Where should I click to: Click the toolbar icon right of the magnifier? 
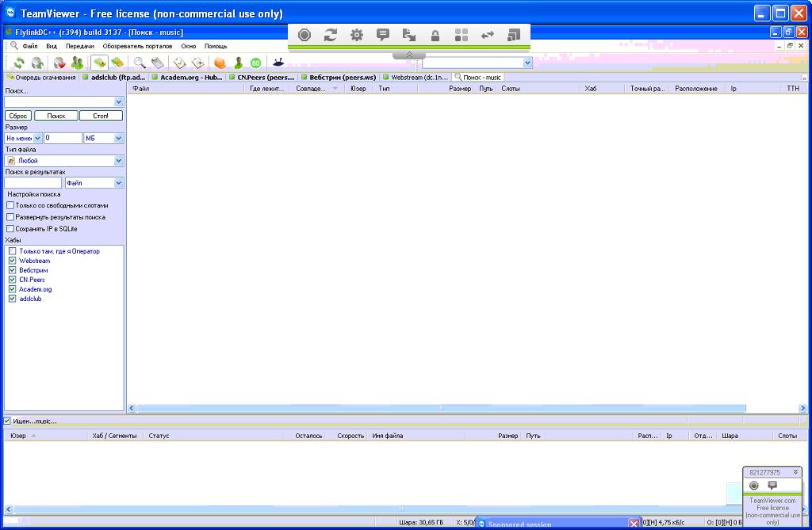[158, 63]
